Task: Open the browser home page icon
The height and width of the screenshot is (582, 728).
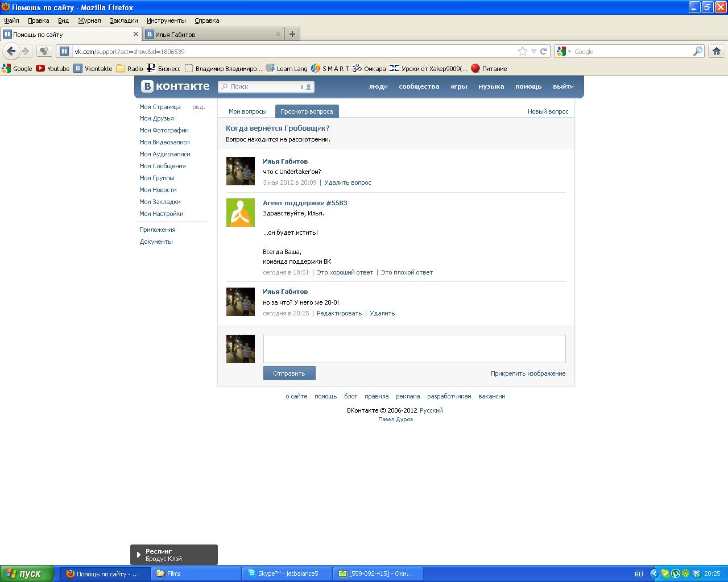Action: [717, 51]
